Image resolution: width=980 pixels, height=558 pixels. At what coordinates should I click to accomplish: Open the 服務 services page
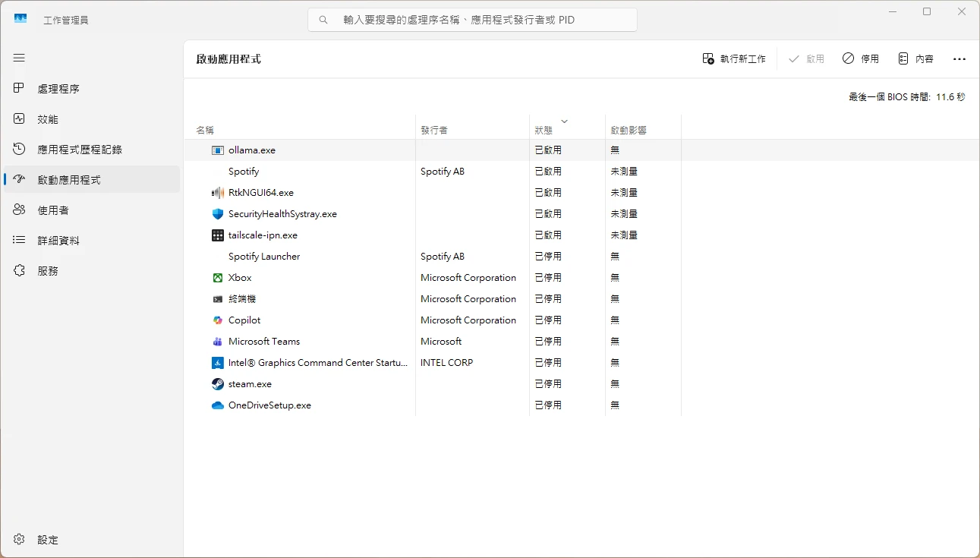[48, 271]
